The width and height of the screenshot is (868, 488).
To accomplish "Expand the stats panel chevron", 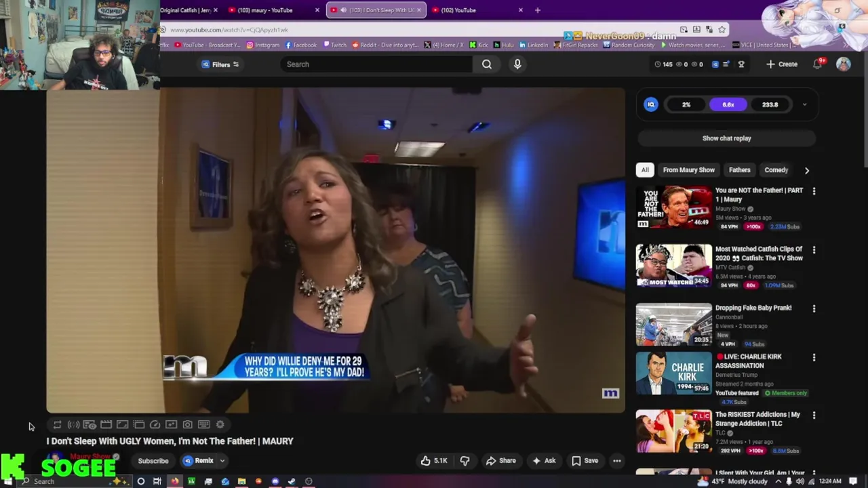I will point(804,104).
